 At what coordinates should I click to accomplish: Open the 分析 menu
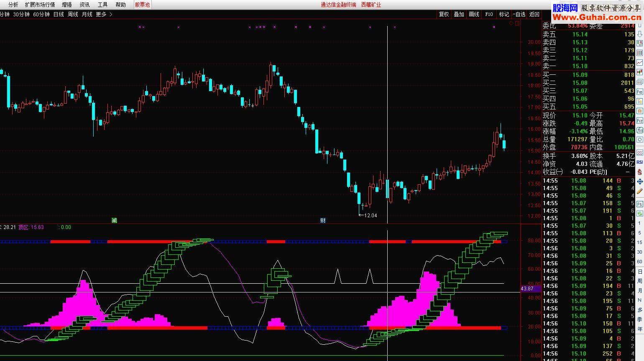tap(13, 5)
